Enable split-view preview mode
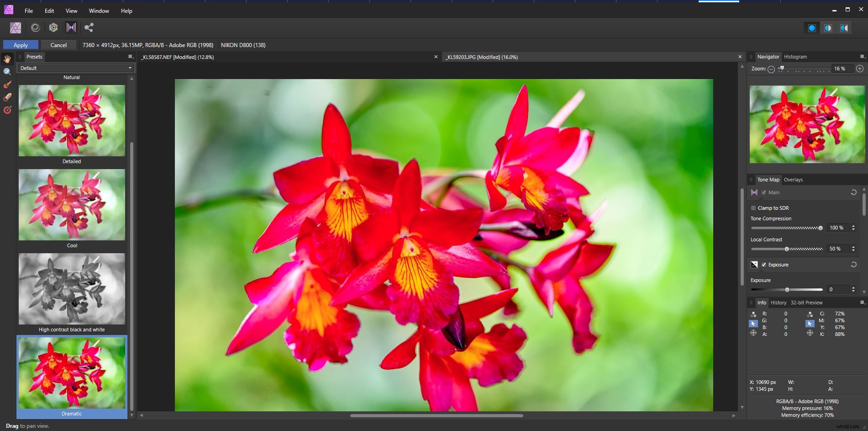868x431 pixels. coord(828,28)
